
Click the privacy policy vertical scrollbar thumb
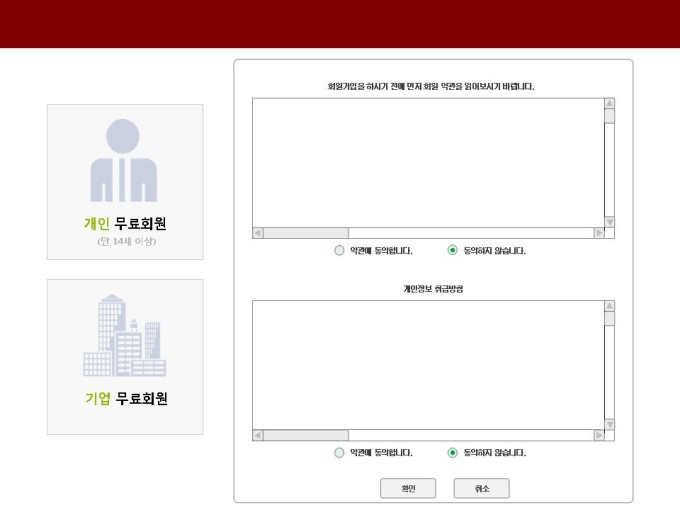(609, 319)
